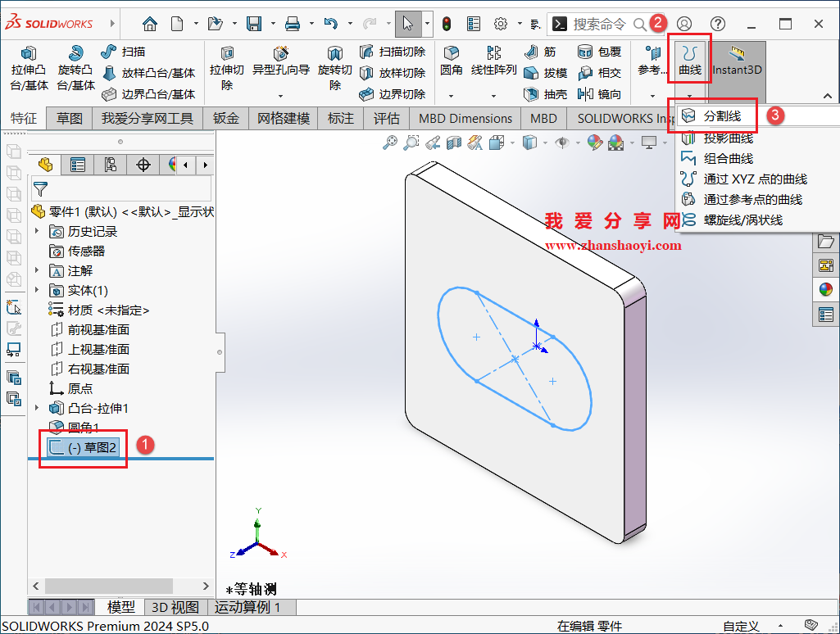This screenshot has width=840, height=634.
Task: Toggle hide/show items with the eye icon
Action: pyautogui.click(x=561, y=142)
